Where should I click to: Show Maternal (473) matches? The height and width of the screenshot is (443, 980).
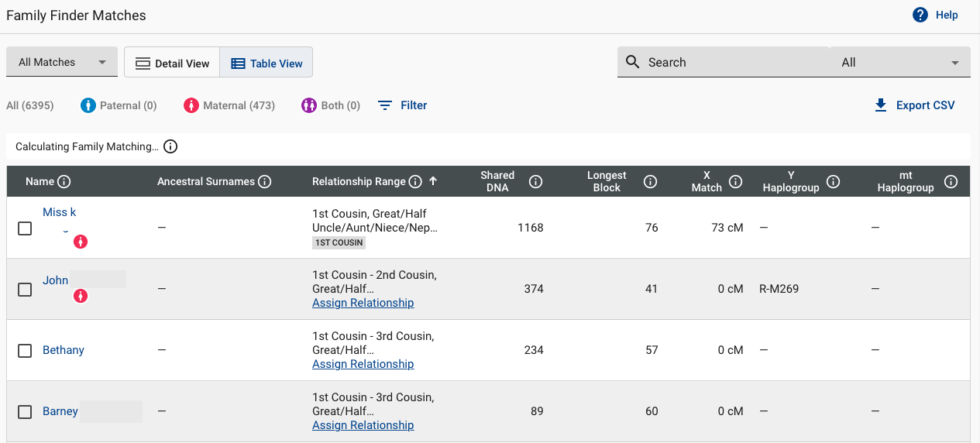click(229, 105)
